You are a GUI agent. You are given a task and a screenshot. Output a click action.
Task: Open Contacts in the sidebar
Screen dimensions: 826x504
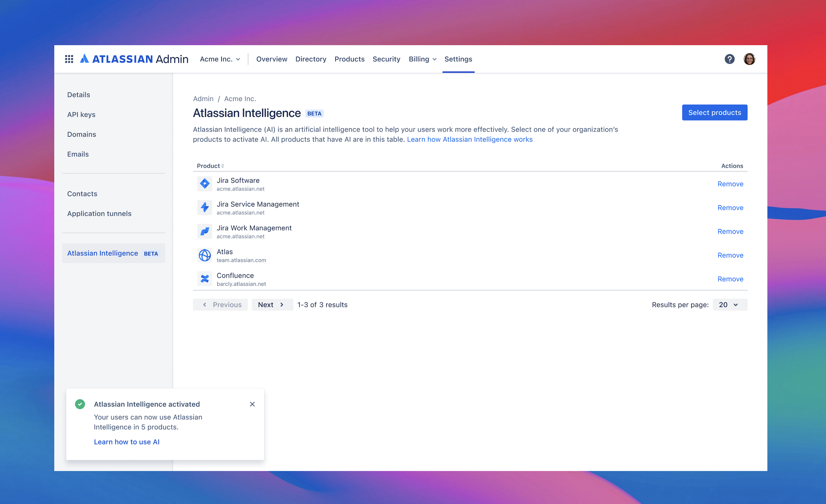(x=82, y=194)
